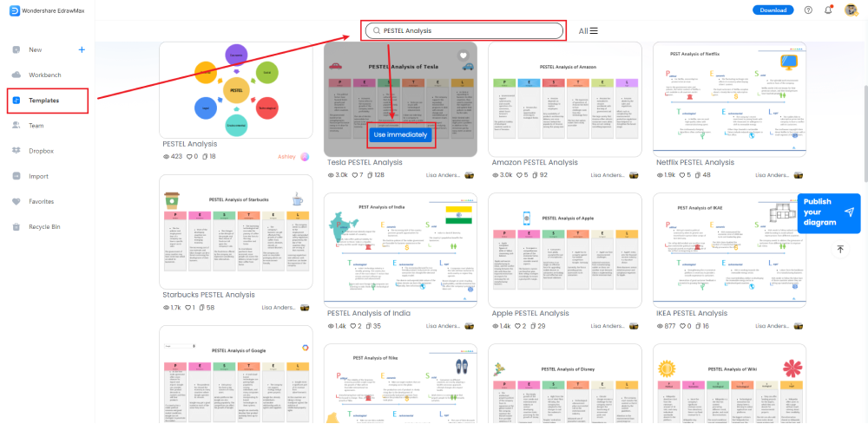
Task: Open the PESTEL Analysis of Disney thumbnail
Action: pyautogui.click(x=565, y=383)
